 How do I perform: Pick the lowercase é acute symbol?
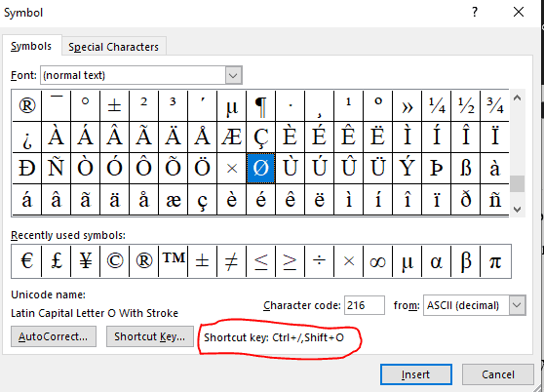261,200
